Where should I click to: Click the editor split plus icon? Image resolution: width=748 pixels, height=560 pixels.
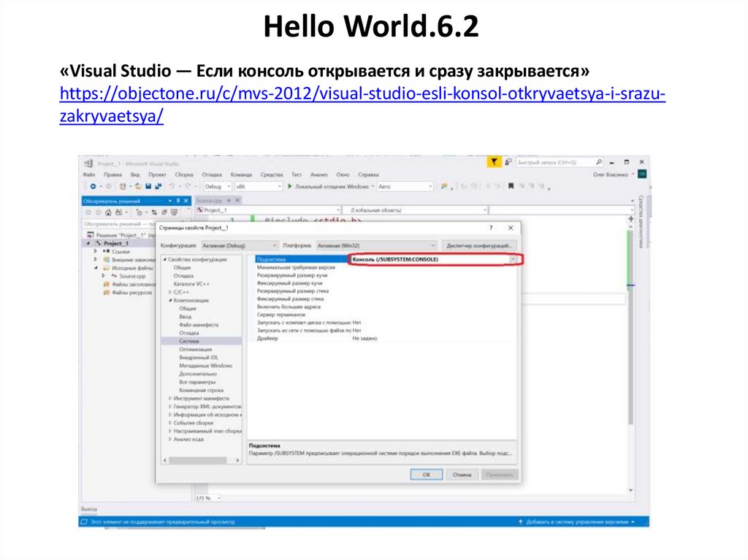point(631,219)
